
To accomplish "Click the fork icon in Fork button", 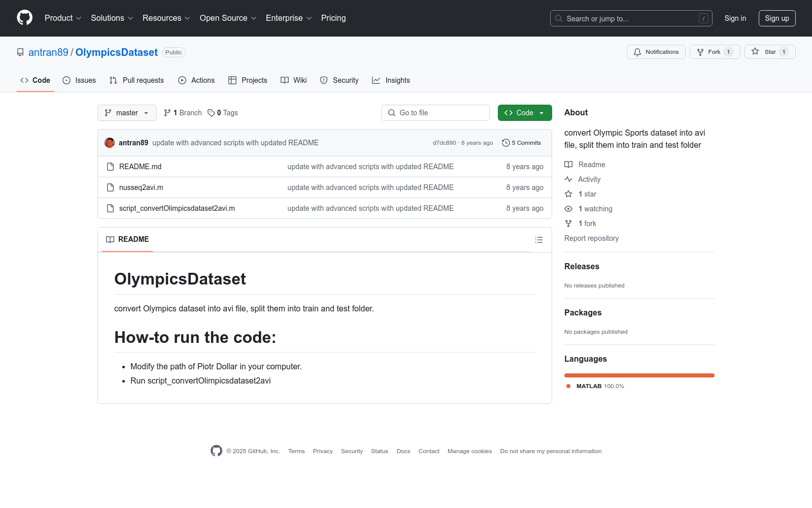I will 700,52.
